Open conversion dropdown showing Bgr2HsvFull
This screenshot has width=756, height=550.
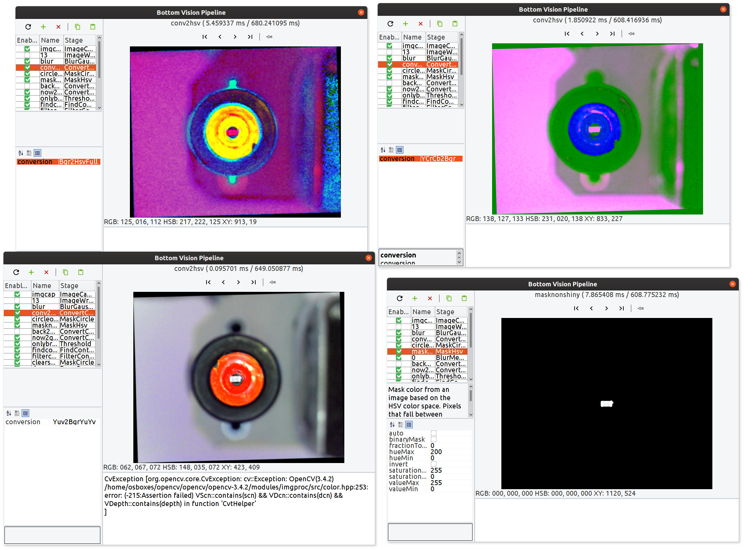(79, 162)
